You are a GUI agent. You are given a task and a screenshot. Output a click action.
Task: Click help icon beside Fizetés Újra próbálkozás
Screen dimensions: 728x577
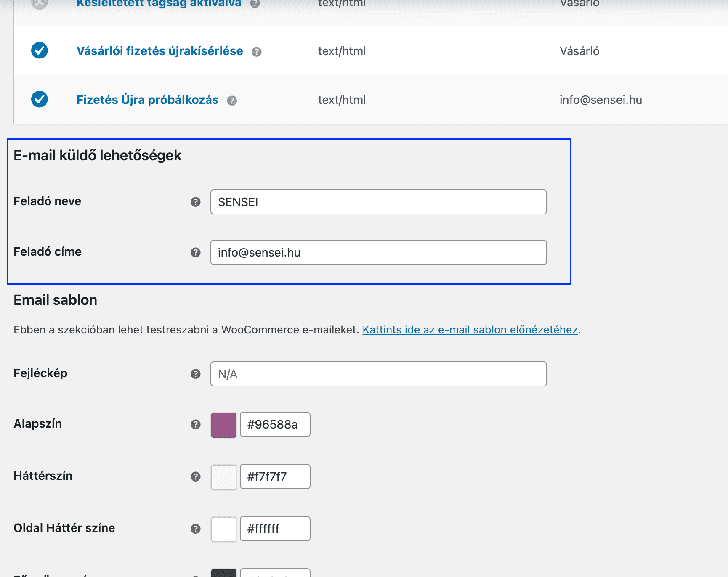tap(232, 101)
